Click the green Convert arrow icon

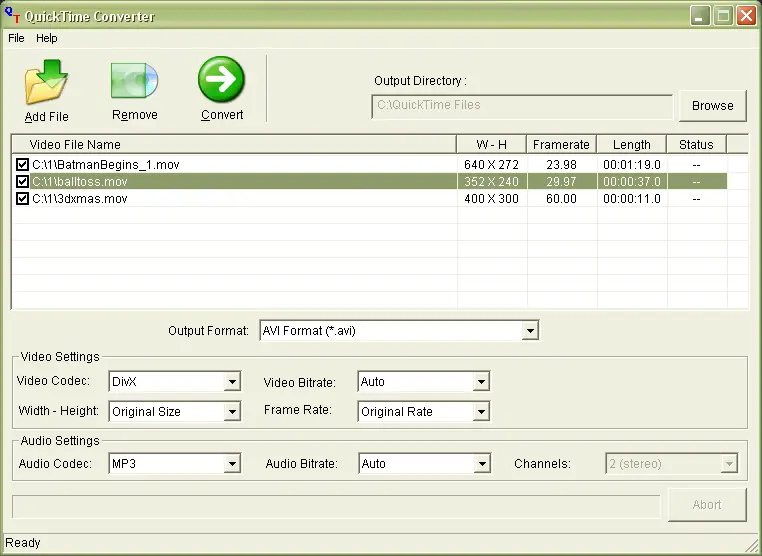pos(221,80)
